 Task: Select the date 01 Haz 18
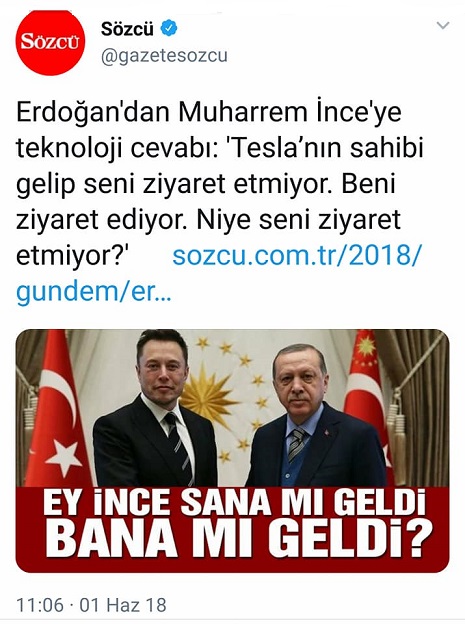pyautogui.click(x=123, y=605)
